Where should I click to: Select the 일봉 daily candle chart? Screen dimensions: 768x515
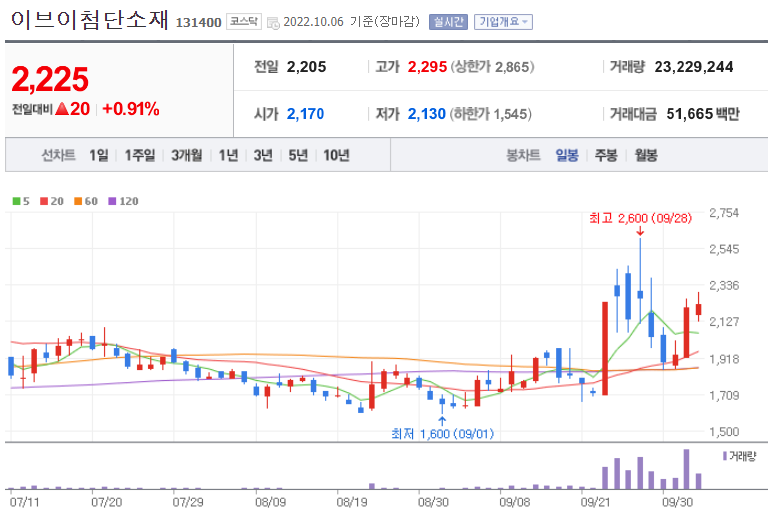(x=567, y=155)
